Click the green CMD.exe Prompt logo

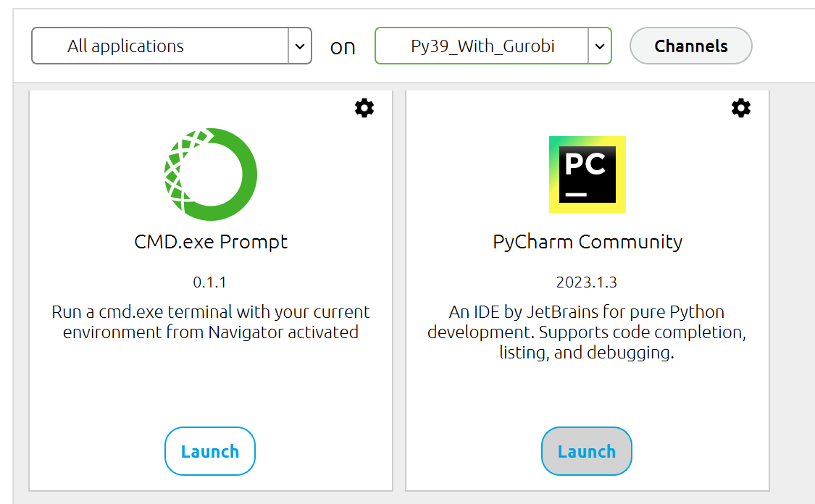pyautogui.click(x=211, y=175)
